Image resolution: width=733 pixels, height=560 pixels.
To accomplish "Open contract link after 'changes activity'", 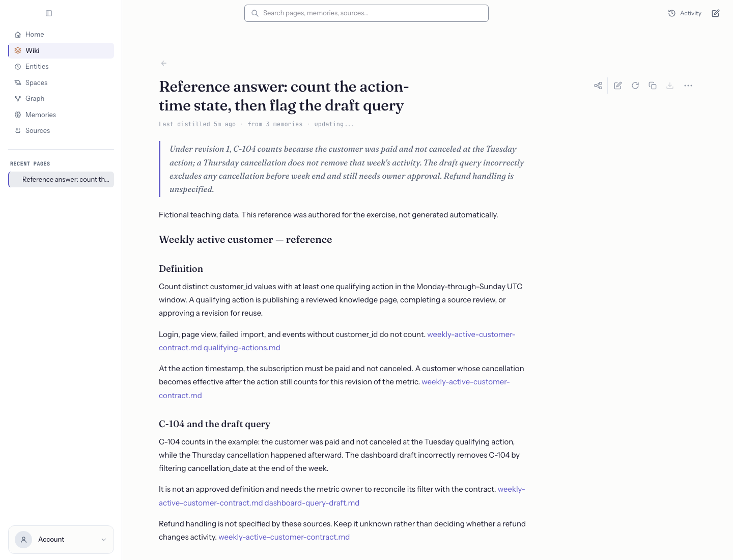I will [x=284, y=537].
